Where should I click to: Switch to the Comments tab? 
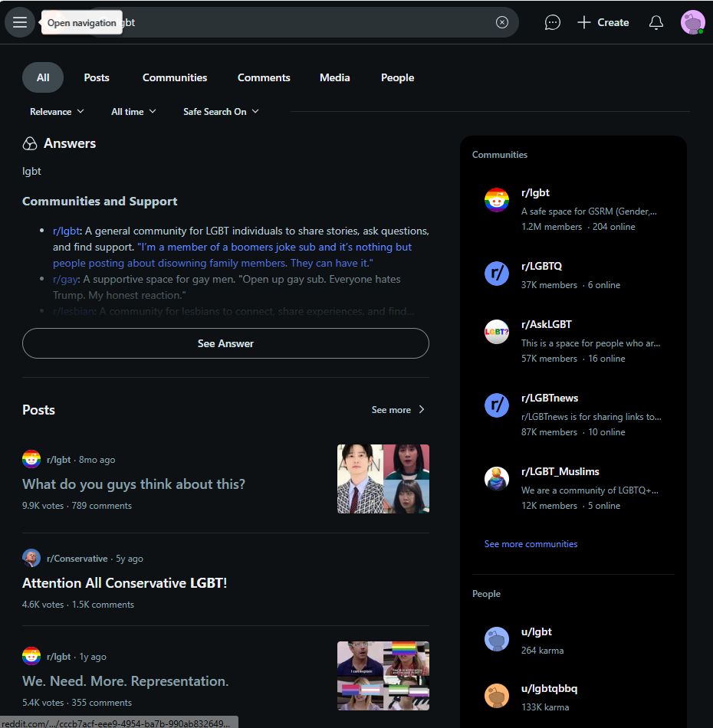click(x=264, y=77)
